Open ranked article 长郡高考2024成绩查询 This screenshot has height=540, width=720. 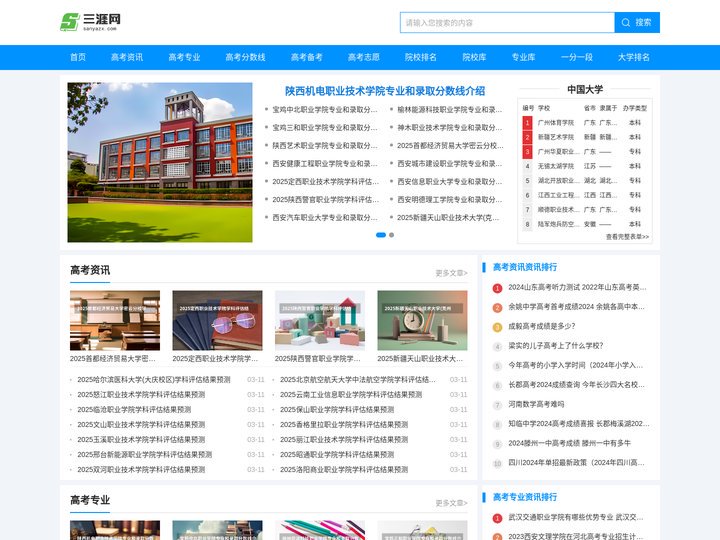pyautogui.click(x=576, y=385)
